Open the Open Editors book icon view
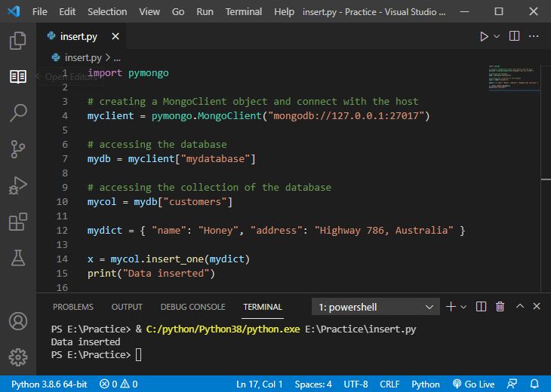 click(18, 76)
